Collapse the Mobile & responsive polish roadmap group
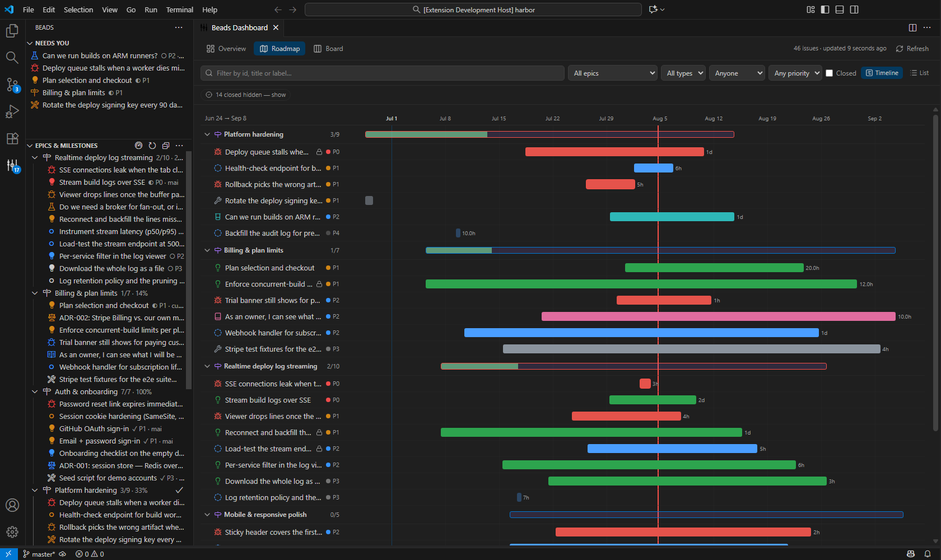 [207, 515]
